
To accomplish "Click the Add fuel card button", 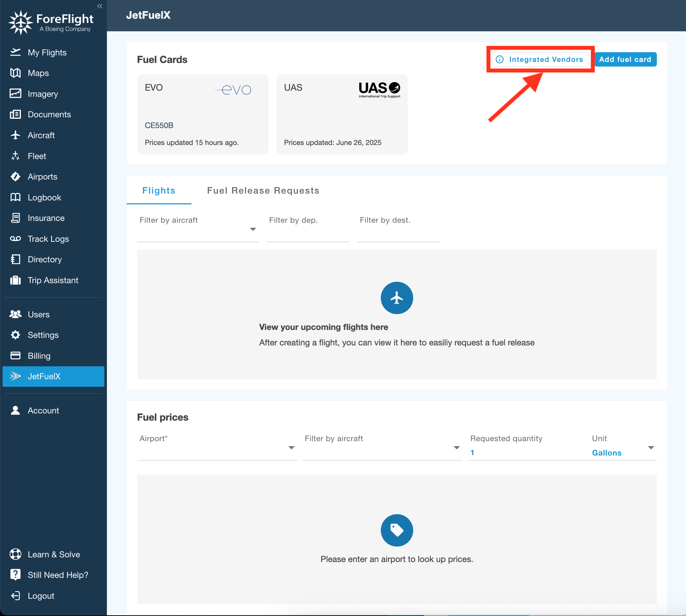I will tap(625, 59).
